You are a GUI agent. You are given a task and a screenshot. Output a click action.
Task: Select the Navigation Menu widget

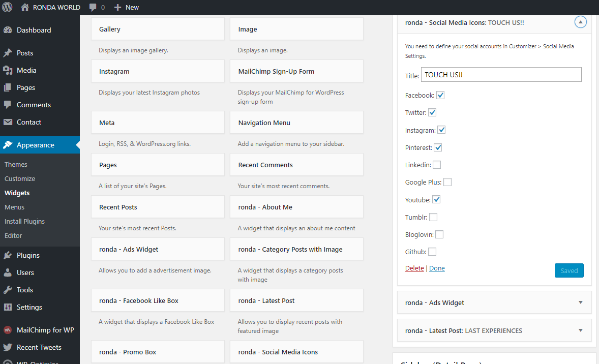296,123
